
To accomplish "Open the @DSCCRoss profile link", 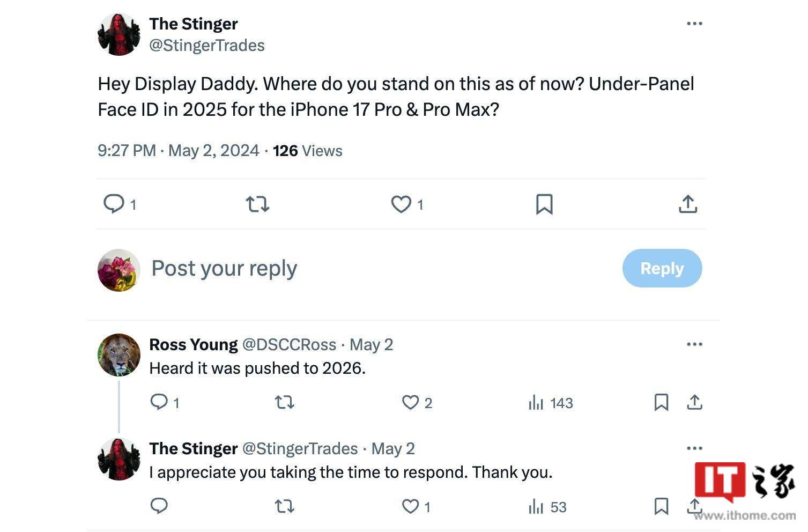I will (x=289, y=344).
